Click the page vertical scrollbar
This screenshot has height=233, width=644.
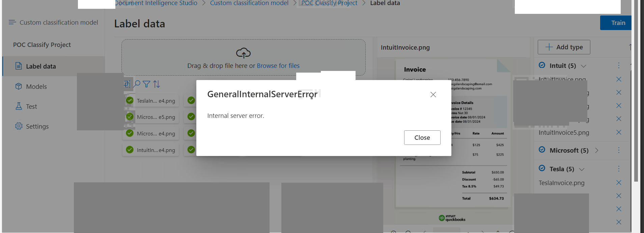[x=636, y=91]
